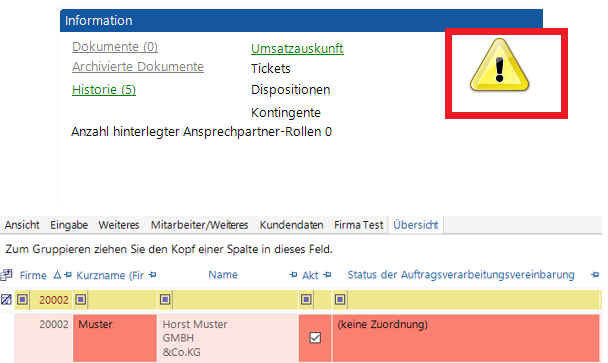Click the pin icon next to Akt column
608x363 pixels.
pos(327,275)
